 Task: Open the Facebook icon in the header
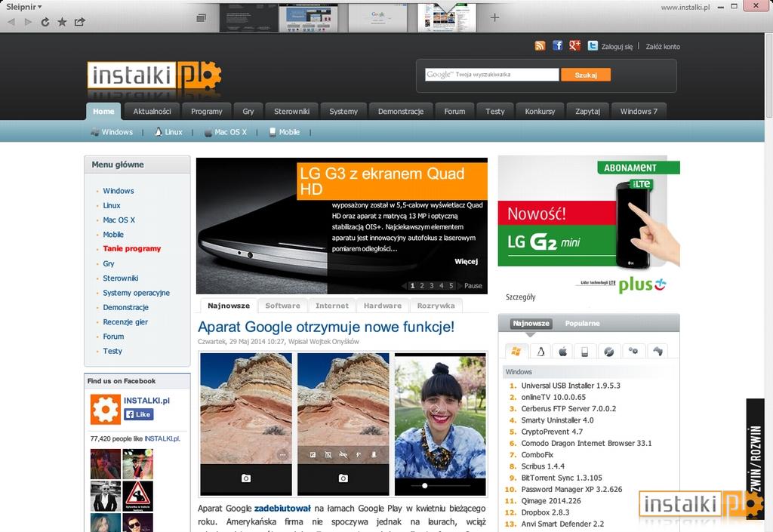[x=558, y=46]
